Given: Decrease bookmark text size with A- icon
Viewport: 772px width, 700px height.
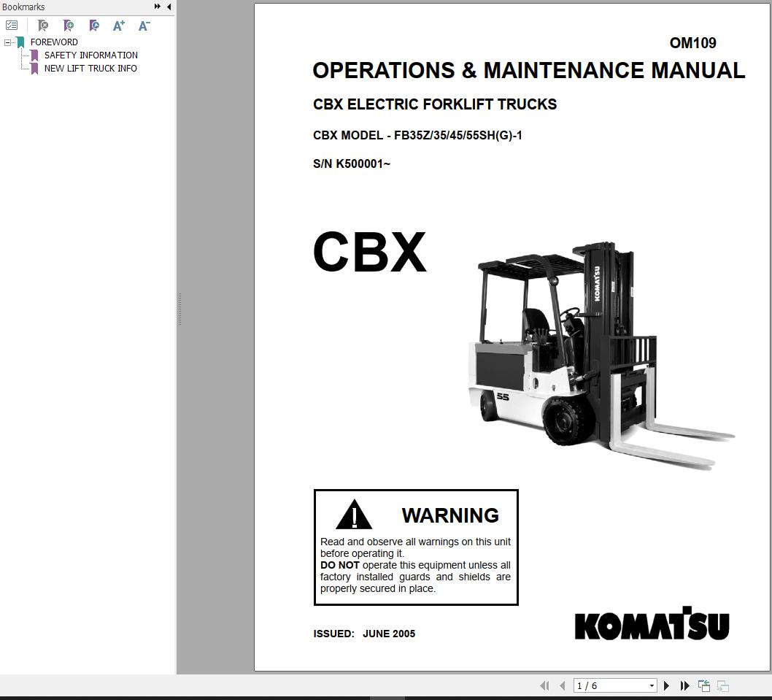Looking at the screenshot, I should 144,26.
